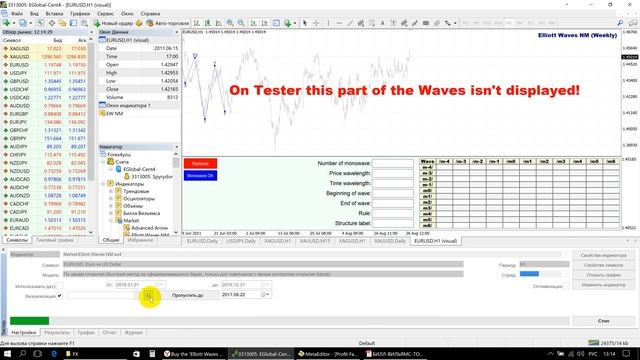Open the Profiles dropdown arrow
The height and width of the screenshot is (360, 640).
30,23
